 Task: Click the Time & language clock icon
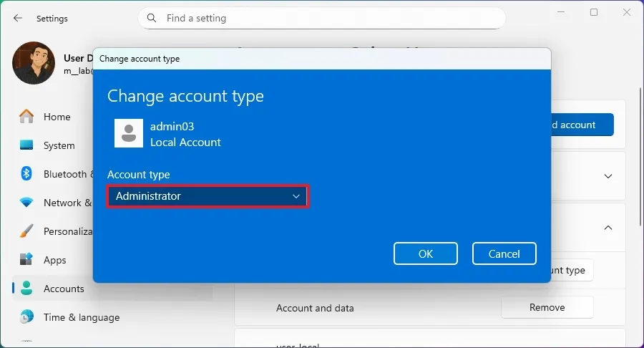26,317
